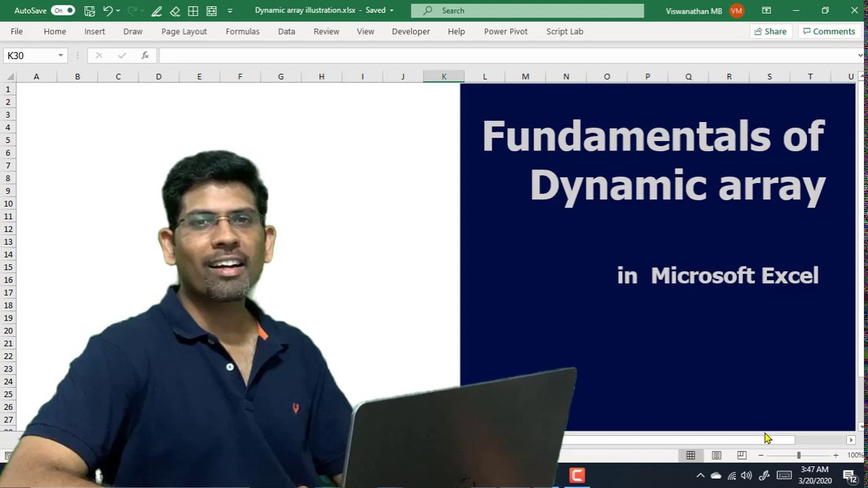This screenshot has height=488, width=868.
Task: Open the Script Lab tab
Action: [x=565, y=31]
